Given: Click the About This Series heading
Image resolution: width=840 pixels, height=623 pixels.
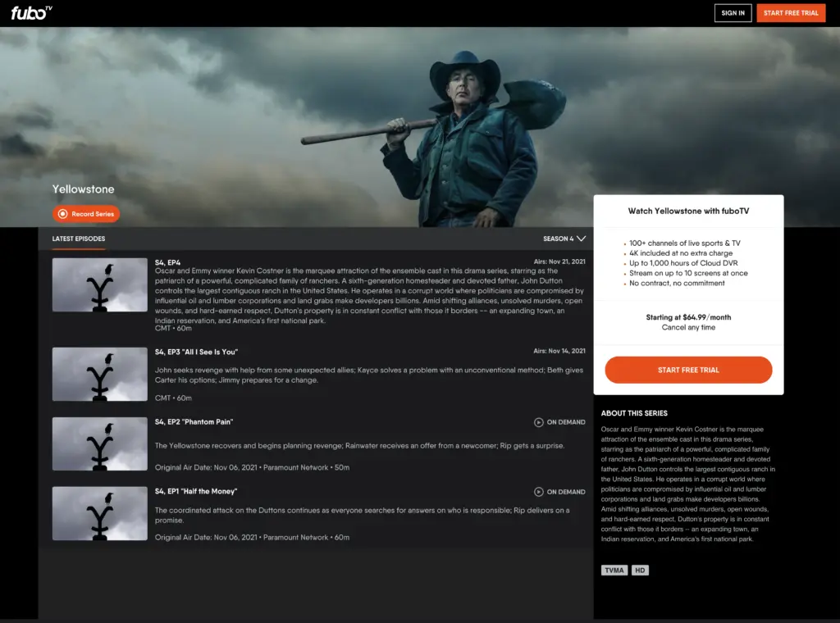Looking at the screenshot, I should tap(634, 413).
